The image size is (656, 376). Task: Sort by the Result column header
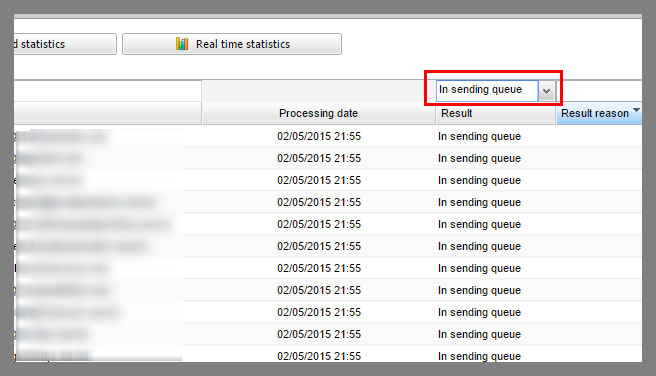click(x=496, y=113)
